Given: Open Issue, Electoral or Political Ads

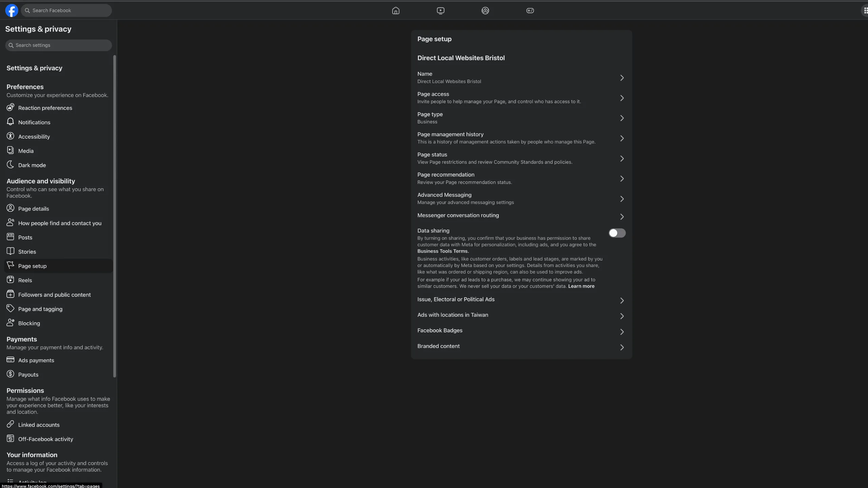Looking at the screenshot, I should click(x=521, y=300).
